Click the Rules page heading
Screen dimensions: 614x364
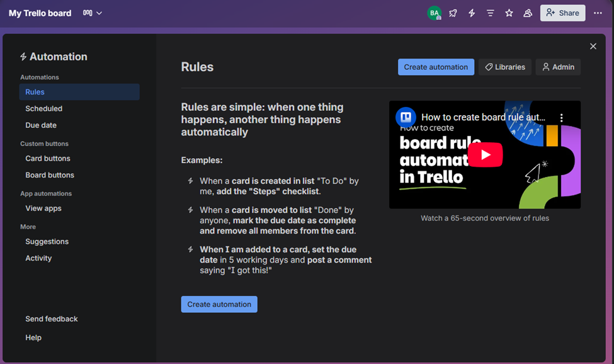(197, 67)
